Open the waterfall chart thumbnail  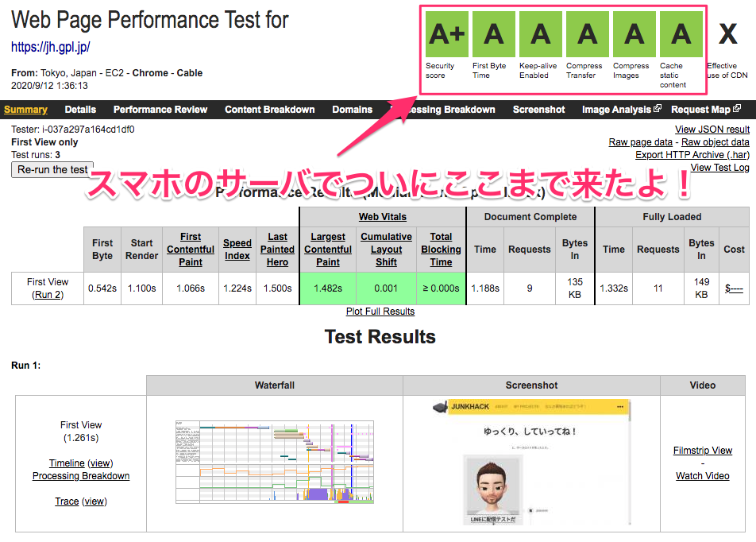click(274, 462)
